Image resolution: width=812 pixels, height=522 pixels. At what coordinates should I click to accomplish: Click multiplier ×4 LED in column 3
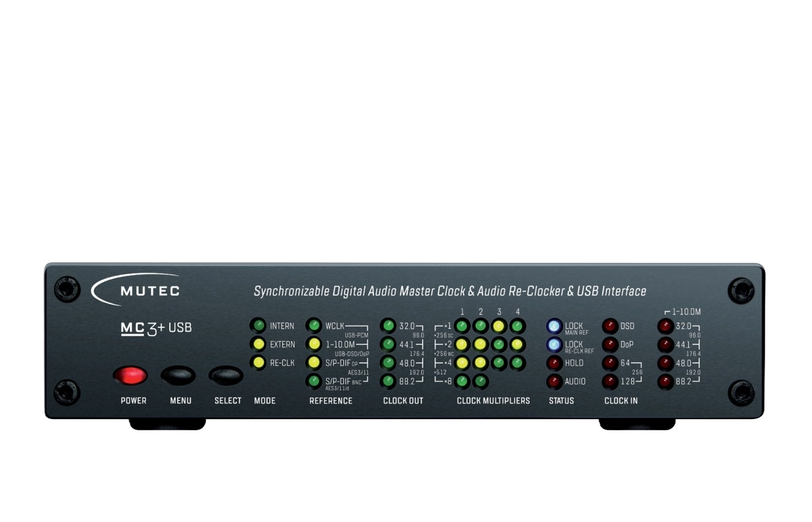coord(500,363)
